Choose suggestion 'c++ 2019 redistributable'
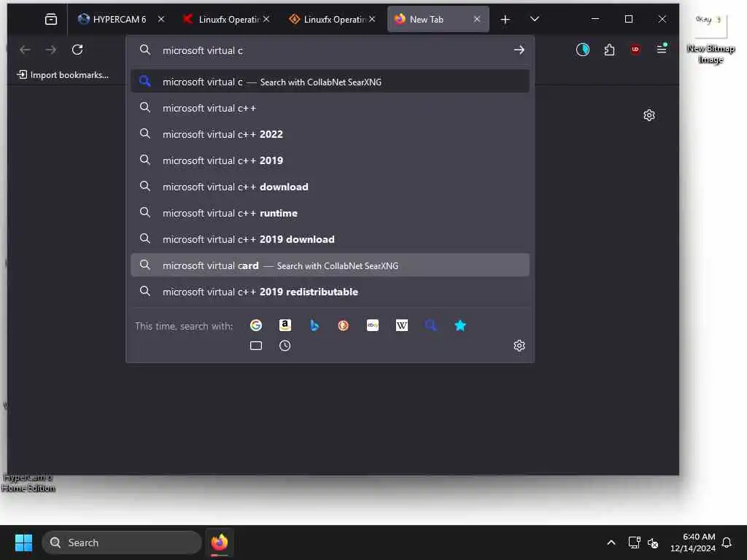Viewport: 747px width, 560px height. pos(330,292)
